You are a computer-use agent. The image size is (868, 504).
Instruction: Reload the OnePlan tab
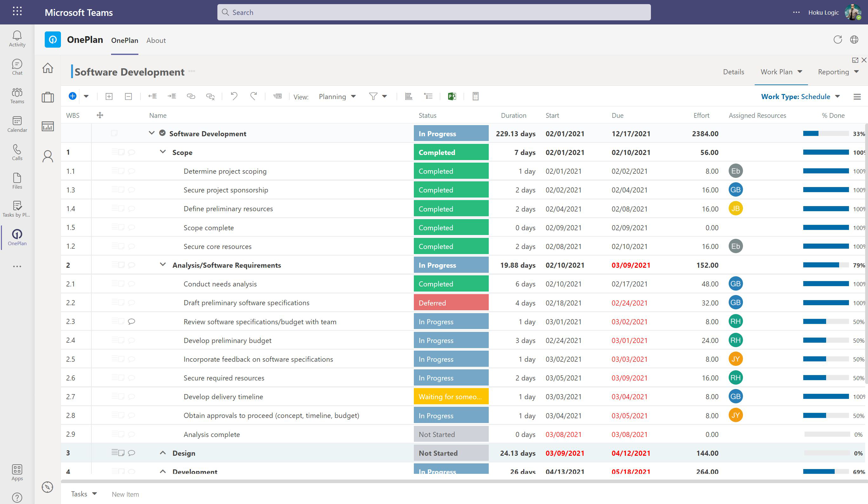(838, 40)
